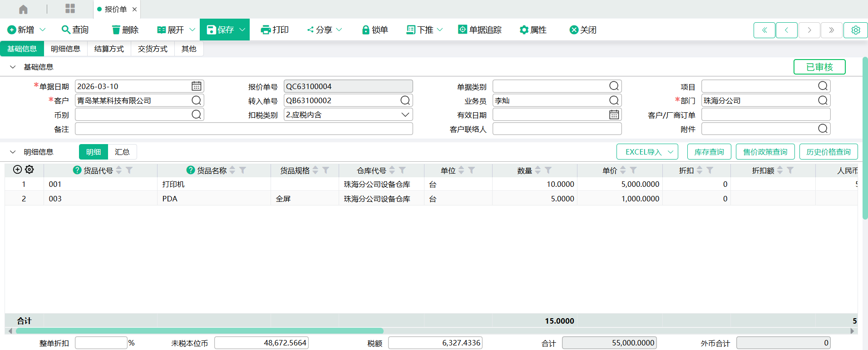Click the horizontal scrollbar under the grid
This screenshot has width=868, height=350.
click(200, 331)
